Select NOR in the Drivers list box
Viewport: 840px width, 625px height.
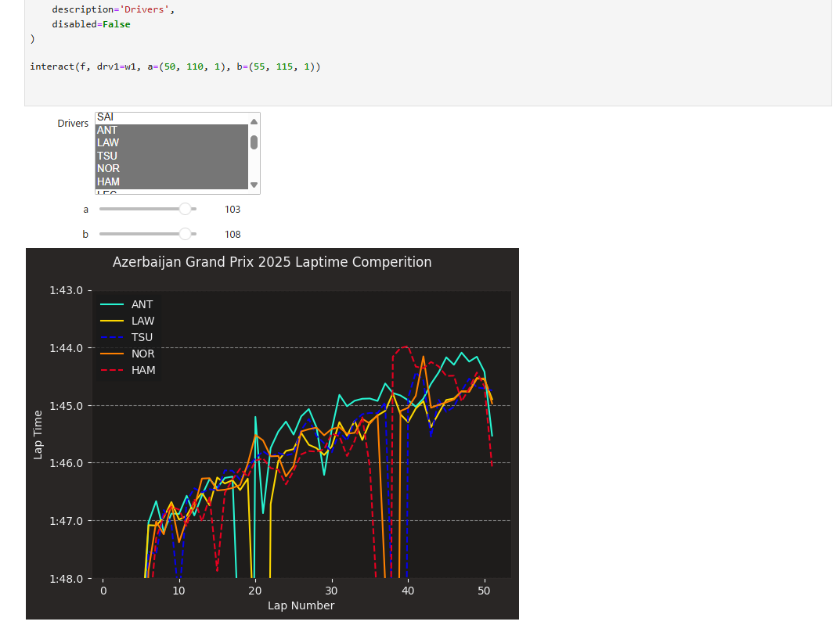[x=171, y=168]
